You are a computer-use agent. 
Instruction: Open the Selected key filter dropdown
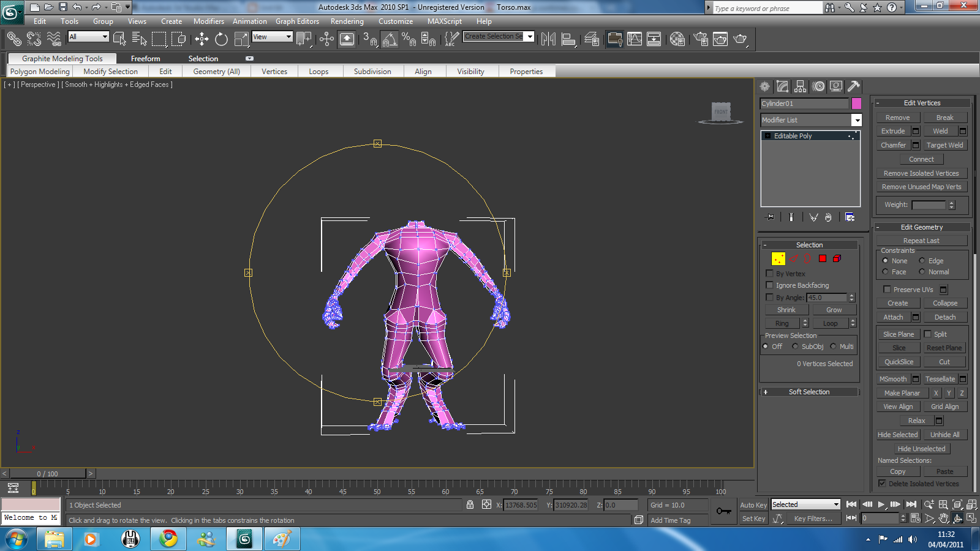[836, 504]
